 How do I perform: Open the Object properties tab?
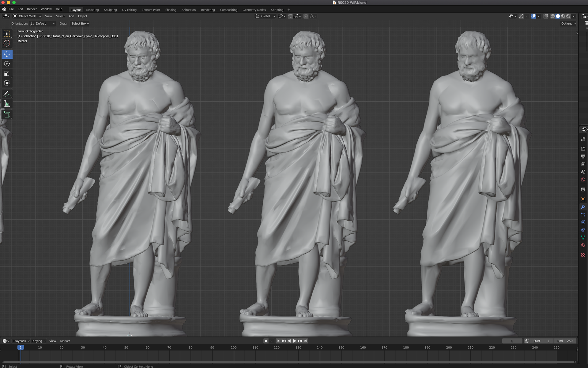click(x=583, y=199)
